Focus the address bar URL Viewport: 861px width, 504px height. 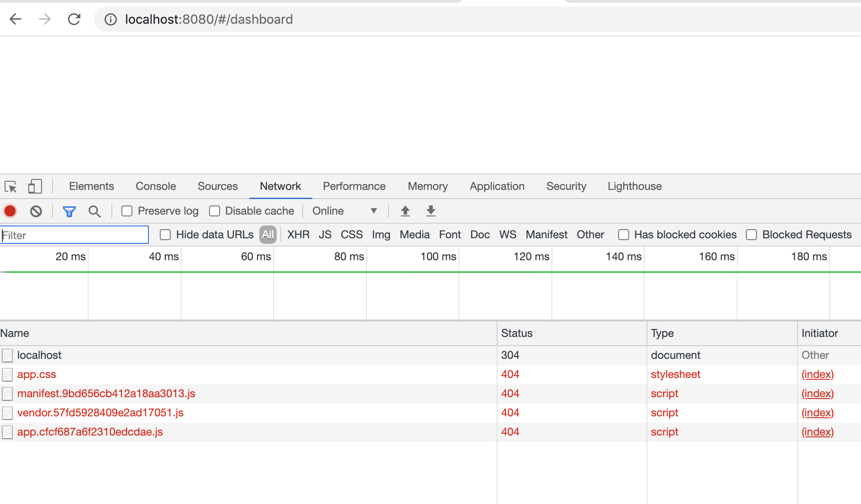tap(209, 19)
